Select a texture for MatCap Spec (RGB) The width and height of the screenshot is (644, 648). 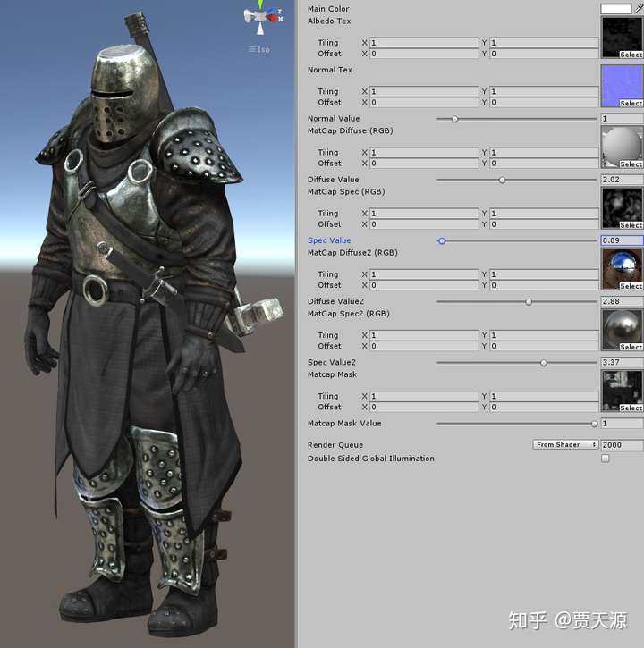click(631, 225)
